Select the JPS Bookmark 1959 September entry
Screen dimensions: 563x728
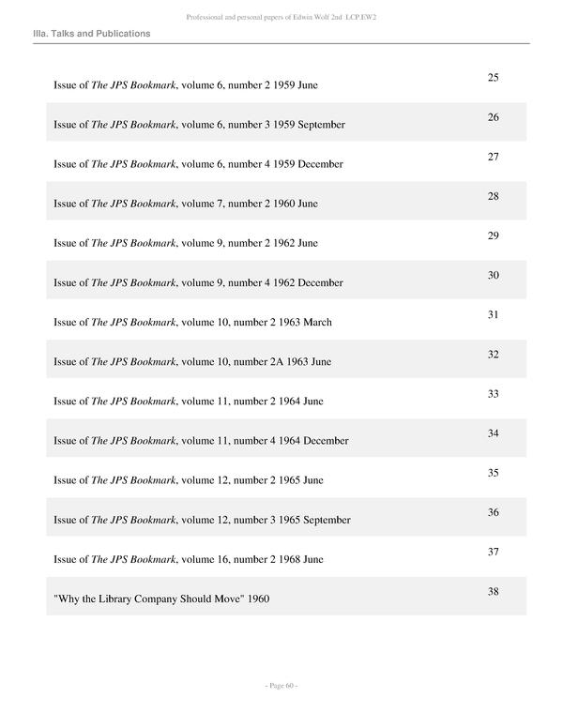click(x=199, y=125)
